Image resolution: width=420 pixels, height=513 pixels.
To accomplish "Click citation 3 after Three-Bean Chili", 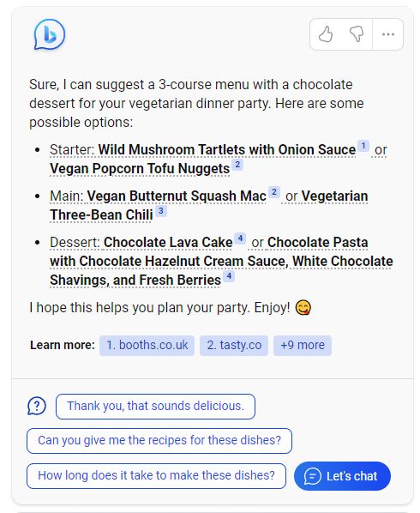I will [x=161, y=211].
